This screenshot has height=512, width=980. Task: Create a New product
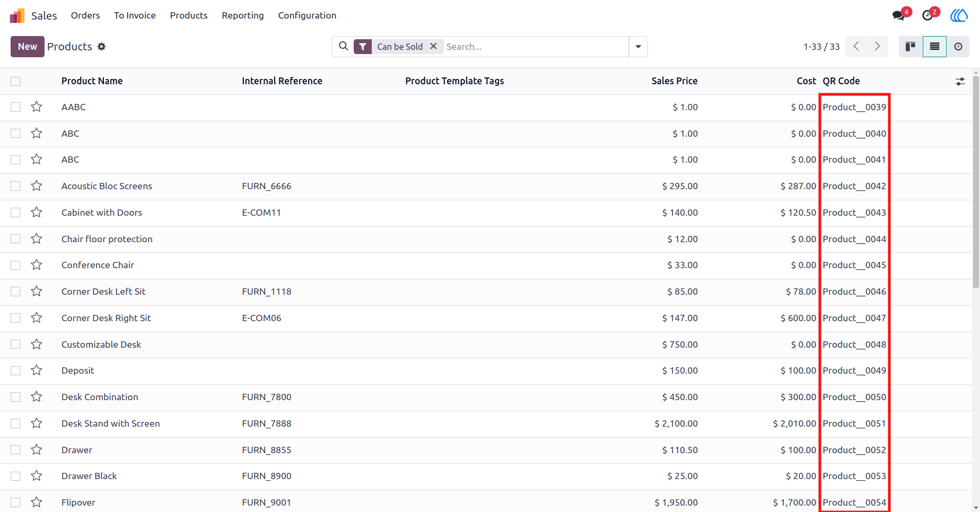(x=28, y=47)
